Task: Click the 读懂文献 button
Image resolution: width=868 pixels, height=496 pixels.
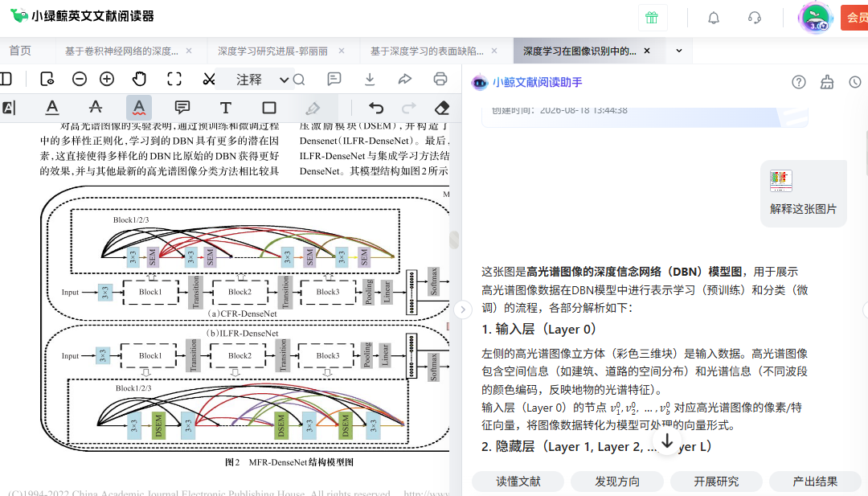Action: pyautogui.click(x=518, y=482)
